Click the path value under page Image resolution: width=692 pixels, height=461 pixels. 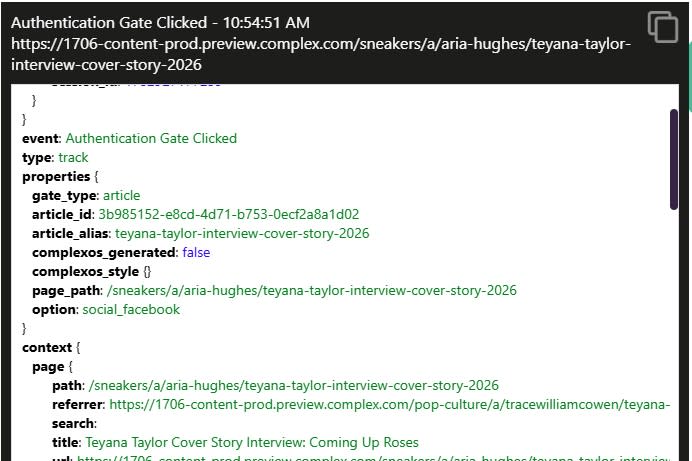(293, 386)
